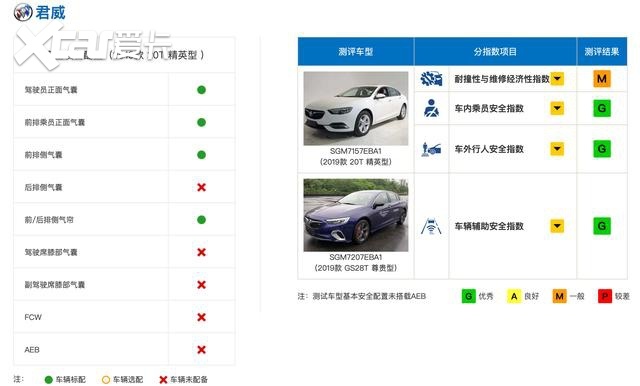Click the SGM7207EBA1 model label
The image size is (640, 386).
click(x=356, y=257)
